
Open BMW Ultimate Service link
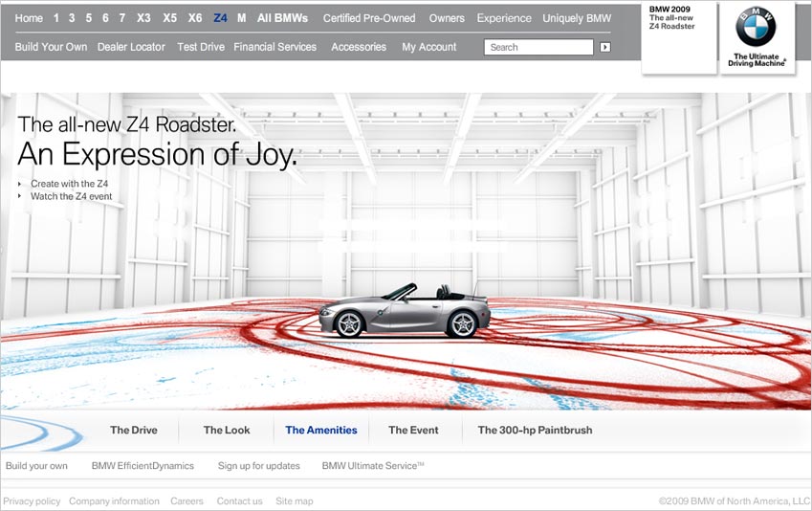tap(373, 465)
